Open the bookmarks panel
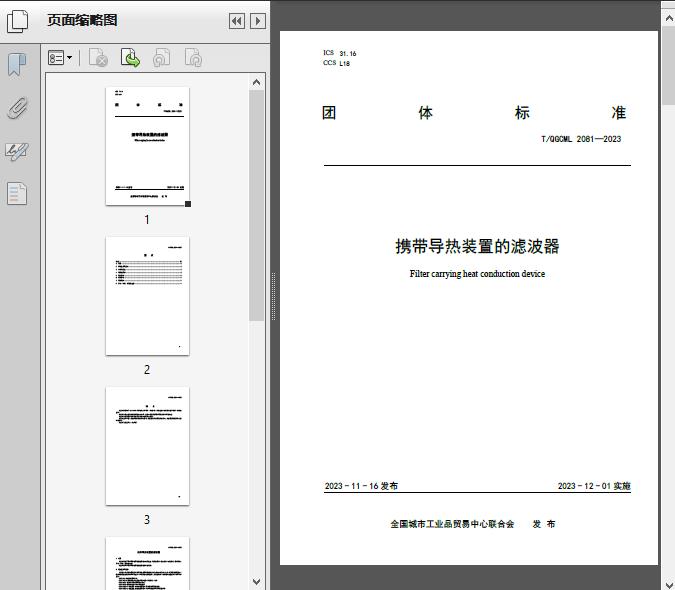 click(x=17, y=65)
